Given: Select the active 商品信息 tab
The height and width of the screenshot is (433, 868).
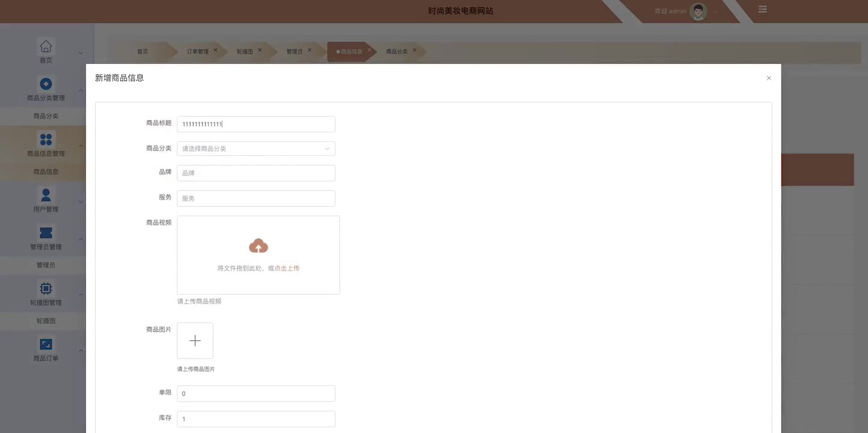Looking at the screenshot, I should pos(352,52).
